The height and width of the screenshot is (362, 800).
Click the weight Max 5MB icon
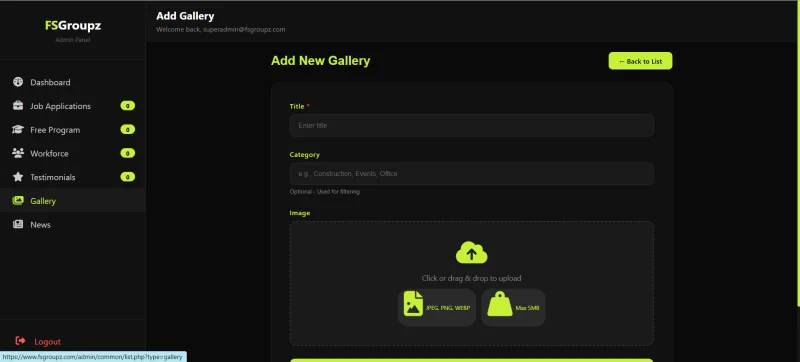tap(499, 304)
